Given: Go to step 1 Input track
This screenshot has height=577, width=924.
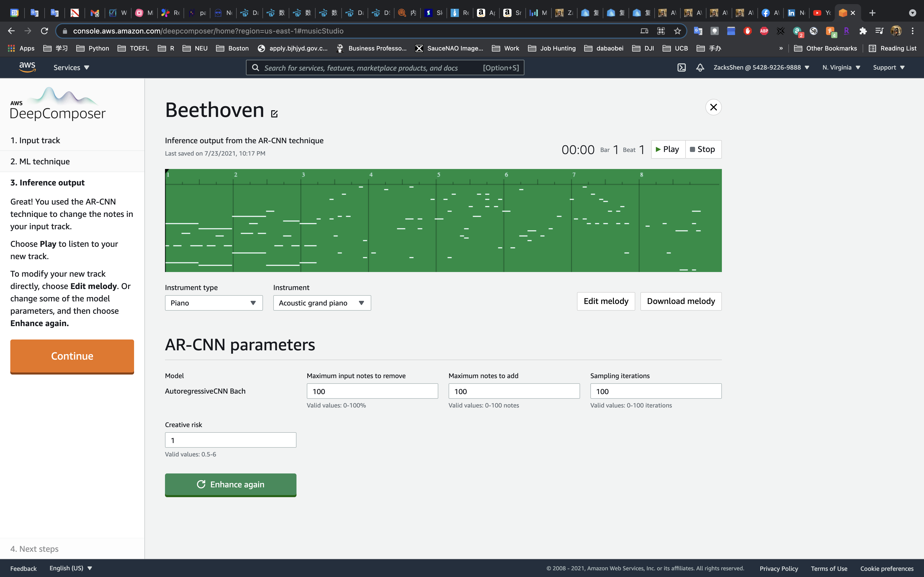Looking at the screenshot, I should pyautogui.click(x=35, y=140).
